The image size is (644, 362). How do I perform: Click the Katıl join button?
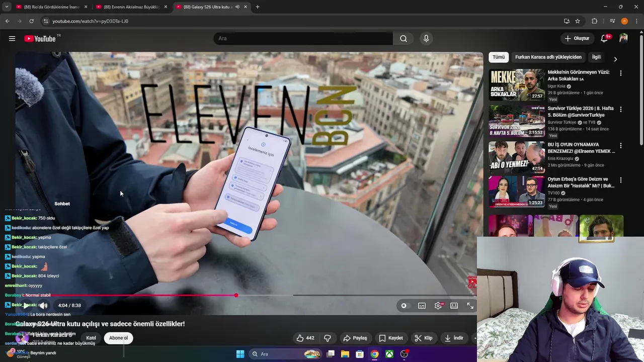[x=91, y=338]
